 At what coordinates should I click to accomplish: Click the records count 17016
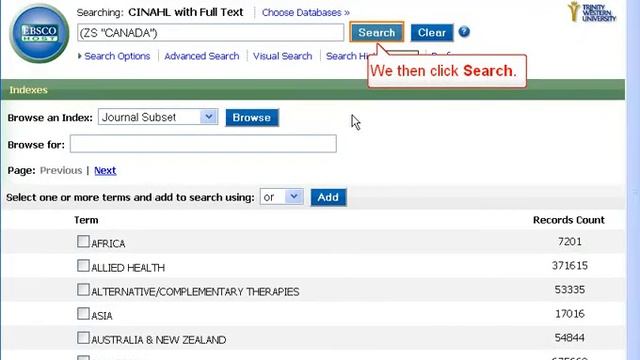coord(570,314)
